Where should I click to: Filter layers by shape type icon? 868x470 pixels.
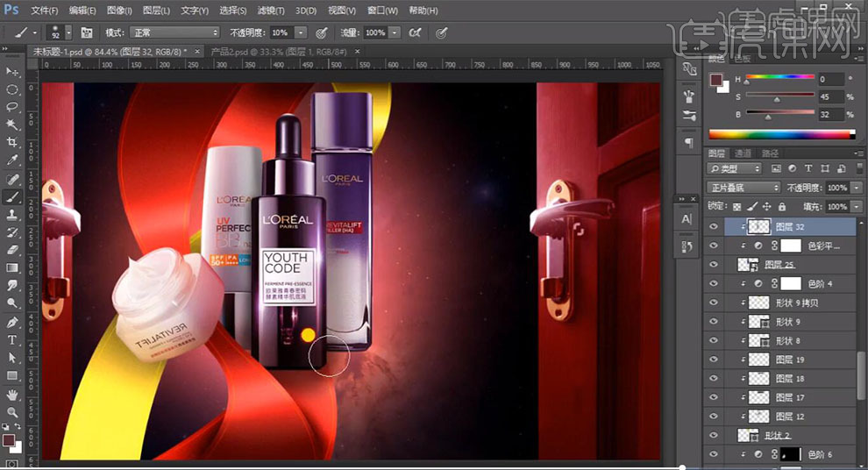pyautogui.click(x=825, y=168)
